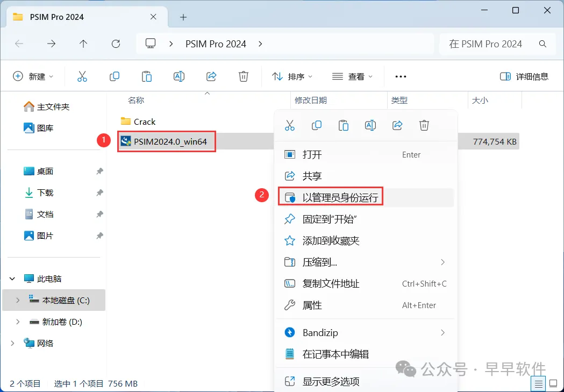Refresh the current folder
The image size is (564, 392).
(116, 44)
